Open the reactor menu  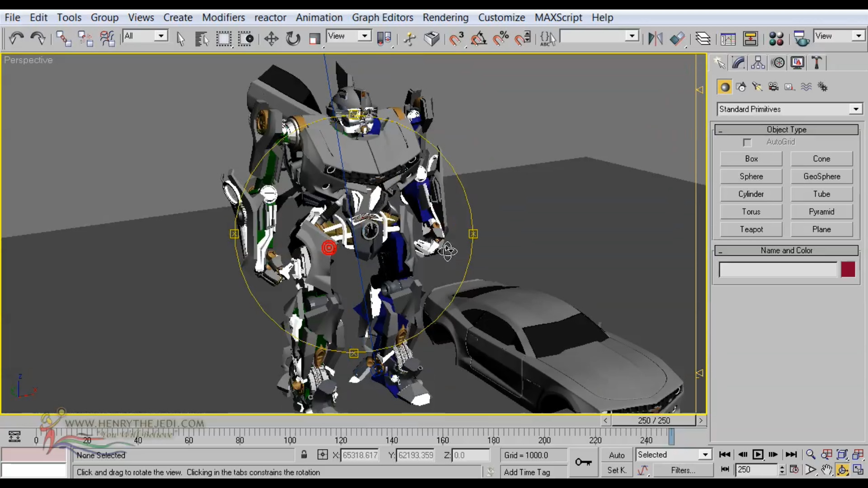[x=270, y=18]
